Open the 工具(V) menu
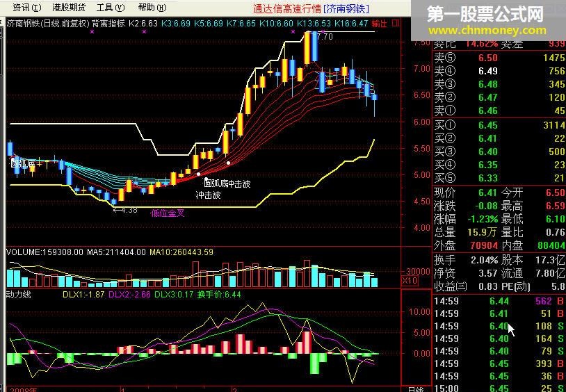The image size is (566, 392). (111, 7)
